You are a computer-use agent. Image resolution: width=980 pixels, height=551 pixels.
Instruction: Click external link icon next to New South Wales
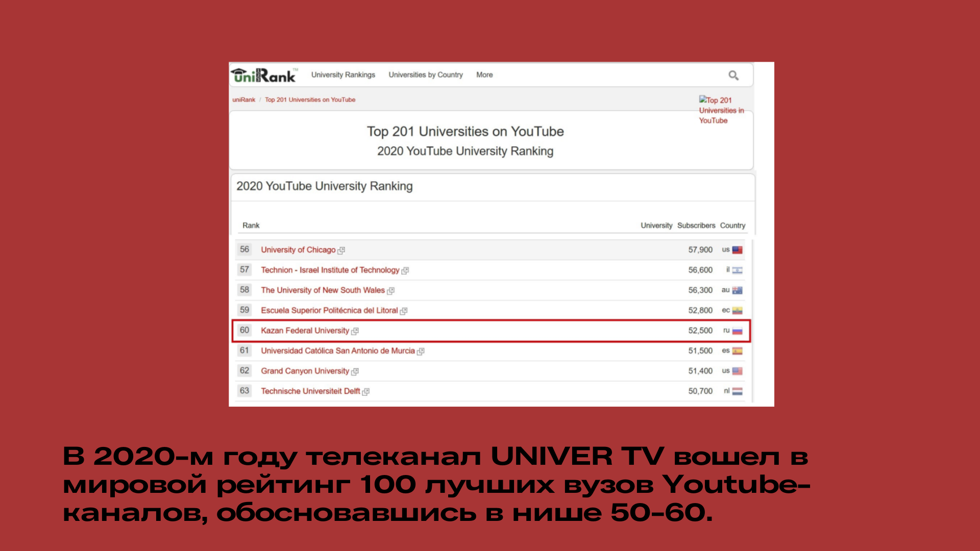pyautogui.click(x=391, y=291)
